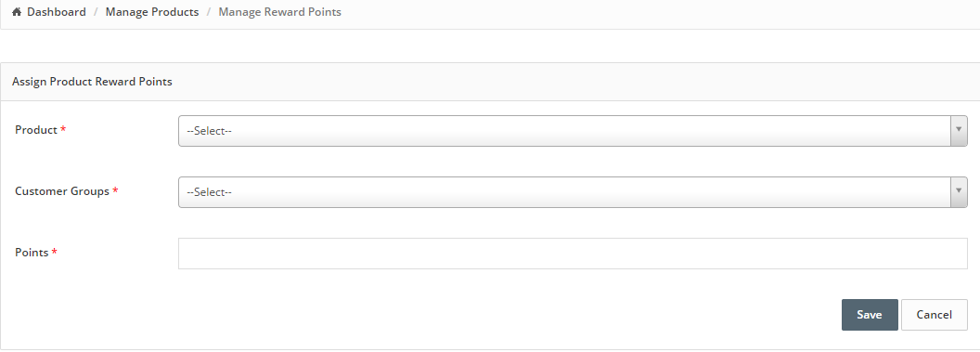The image size is (980, 352).
Task: Select the Manage Reward Points breadcrumb text
Action: (x=279, y=12)
